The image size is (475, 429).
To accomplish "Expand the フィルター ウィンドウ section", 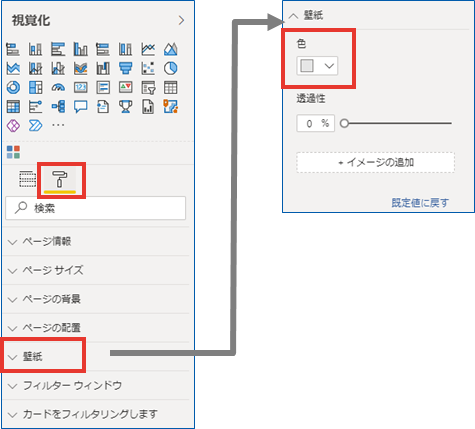I will [x=96, y=386].
